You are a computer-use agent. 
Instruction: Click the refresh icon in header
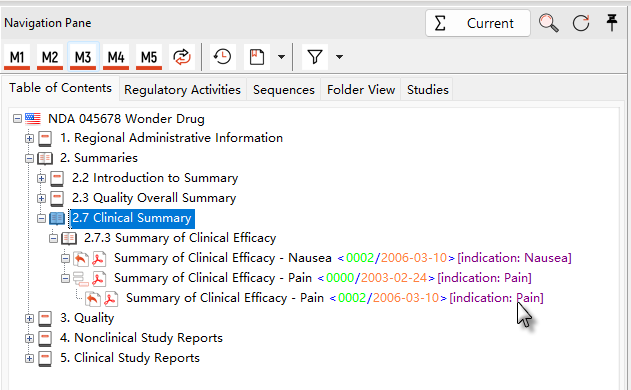tap(581, 23)
